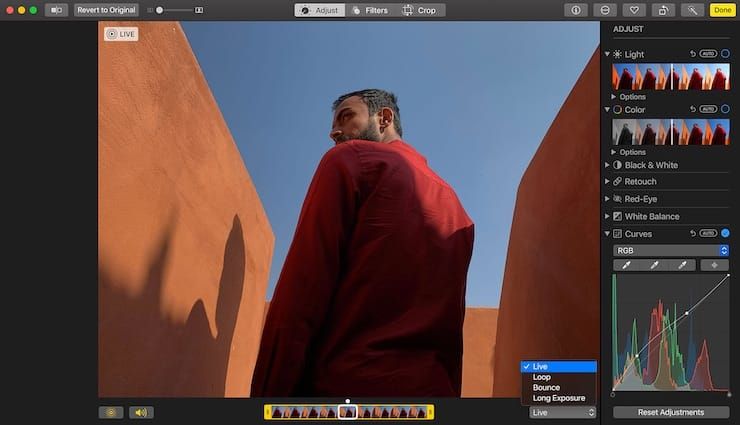Disable the Curves adjustment blue circle
This screenshot has height=425, width=740.
point(725,233)
